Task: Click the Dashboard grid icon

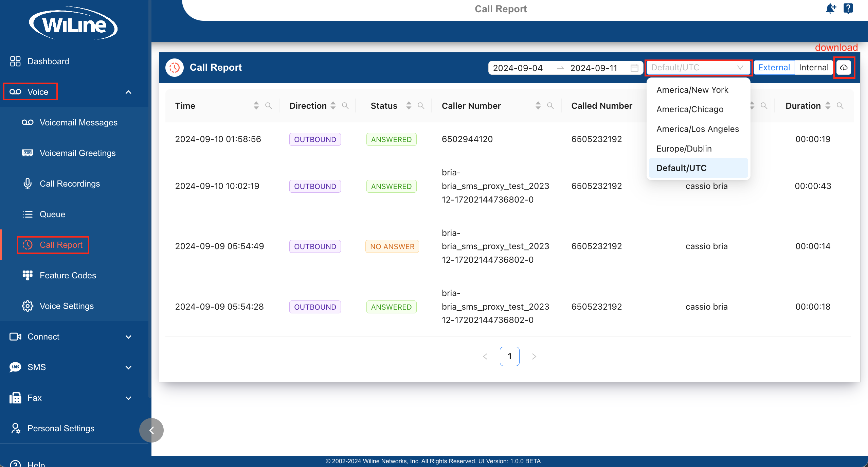Action: tap(15, 61)
